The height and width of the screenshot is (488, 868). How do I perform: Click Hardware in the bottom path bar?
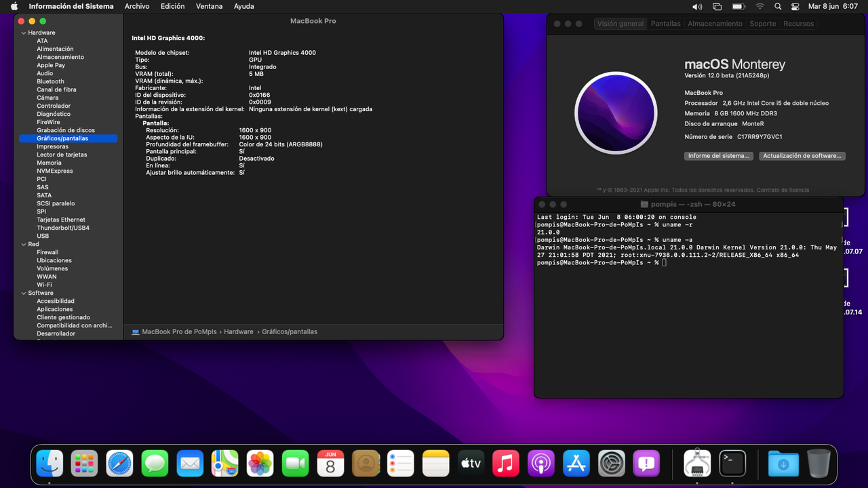(x=238, y=332)
